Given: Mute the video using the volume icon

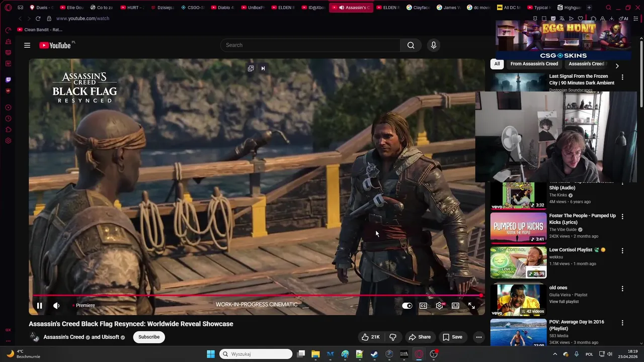Looking at the screenshot, I should tap(56, 306).
